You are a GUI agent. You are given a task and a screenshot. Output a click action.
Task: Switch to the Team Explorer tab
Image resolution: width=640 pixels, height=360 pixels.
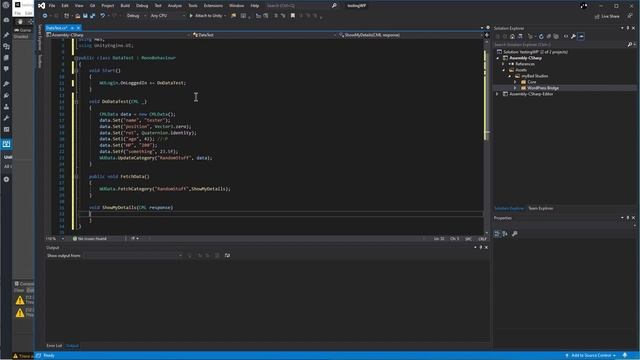point(540,209)
